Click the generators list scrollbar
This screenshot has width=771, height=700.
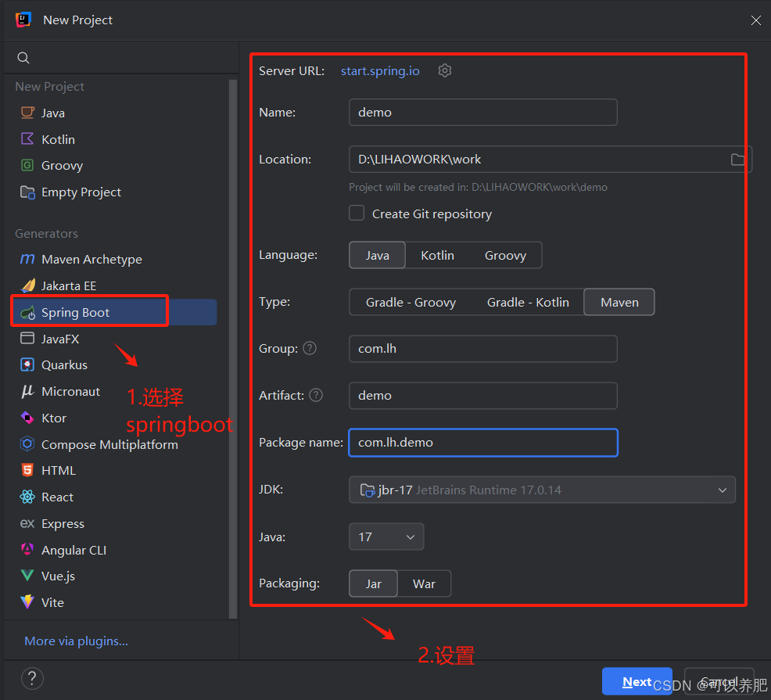point(233,348)
